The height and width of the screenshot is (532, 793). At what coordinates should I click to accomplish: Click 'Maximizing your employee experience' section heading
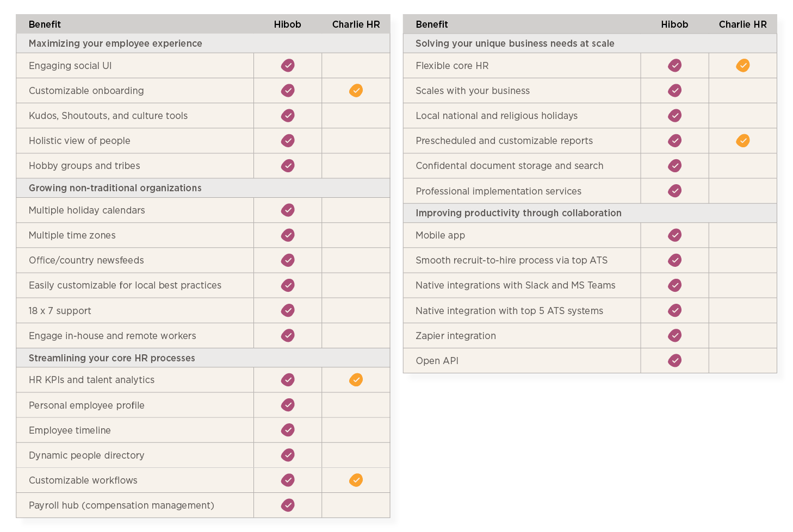pos(115,43)
